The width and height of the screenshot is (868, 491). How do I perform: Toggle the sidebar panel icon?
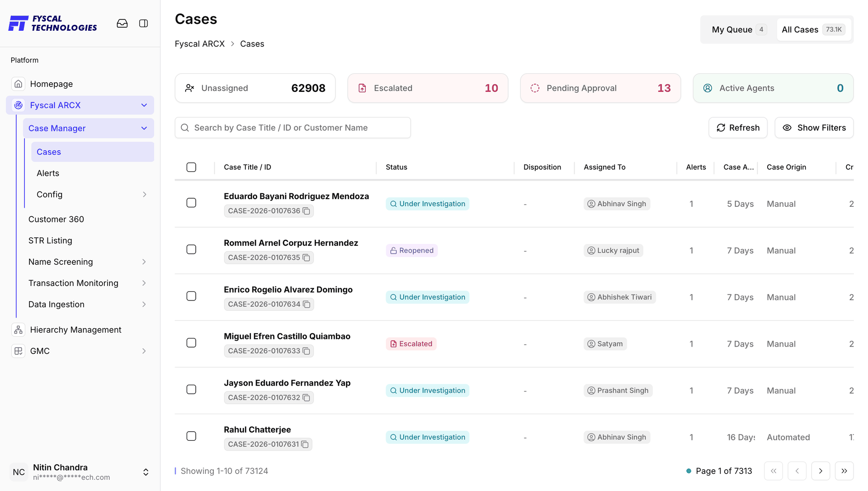click(143, 24)
